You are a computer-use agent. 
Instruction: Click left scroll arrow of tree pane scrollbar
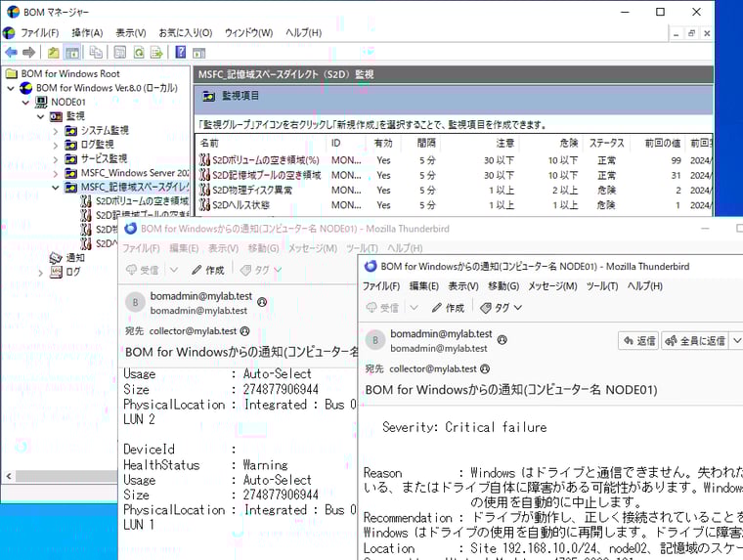pos(9,476)
